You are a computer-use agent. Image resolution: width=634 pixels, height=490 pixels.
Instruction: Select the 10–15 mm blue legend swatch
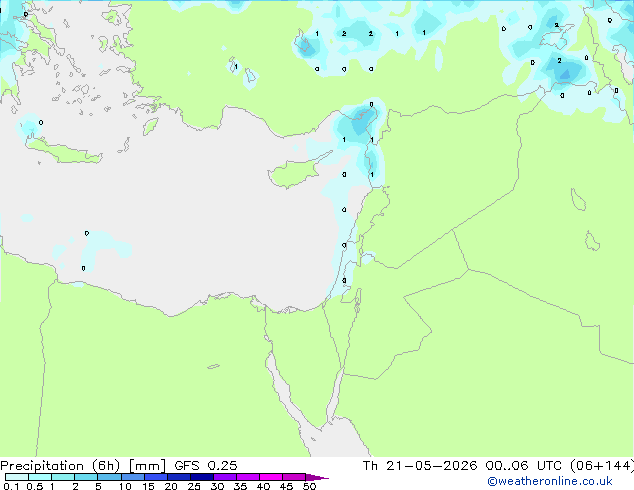133,477
